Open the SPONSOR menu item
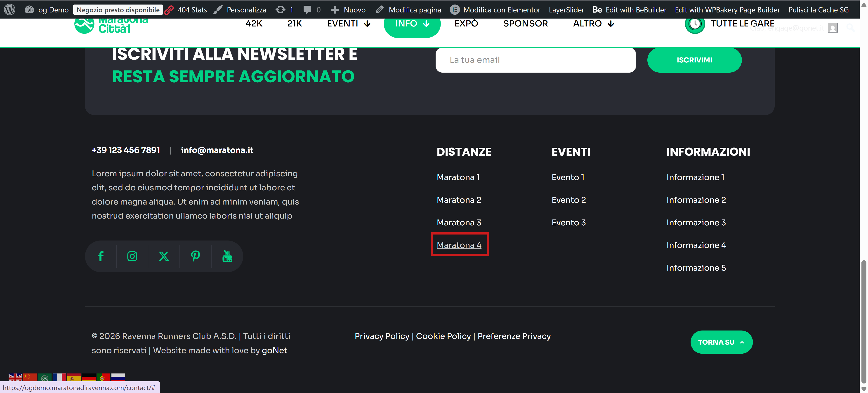The height and width of the screenshot is (393, 868). point(525,24)
